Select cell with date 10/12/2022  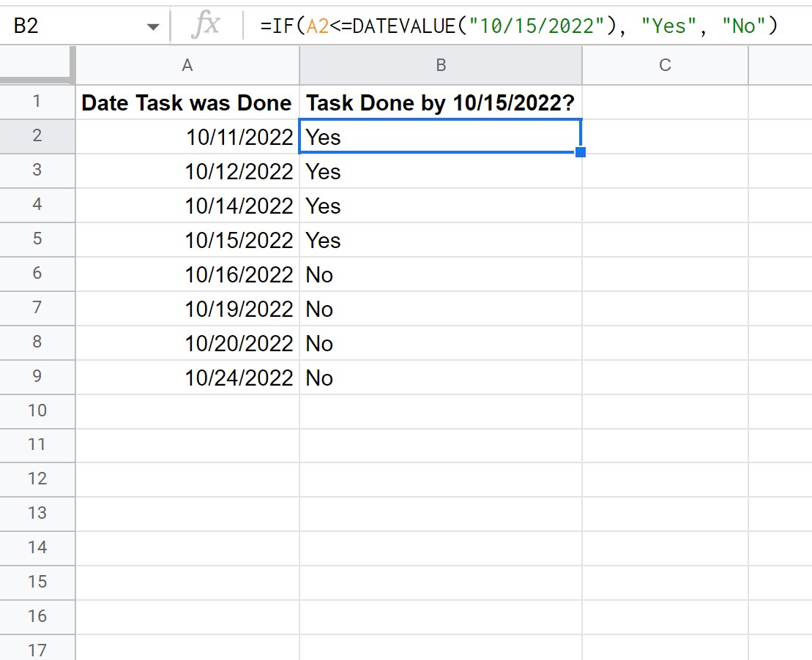click(x=187, y=170)
